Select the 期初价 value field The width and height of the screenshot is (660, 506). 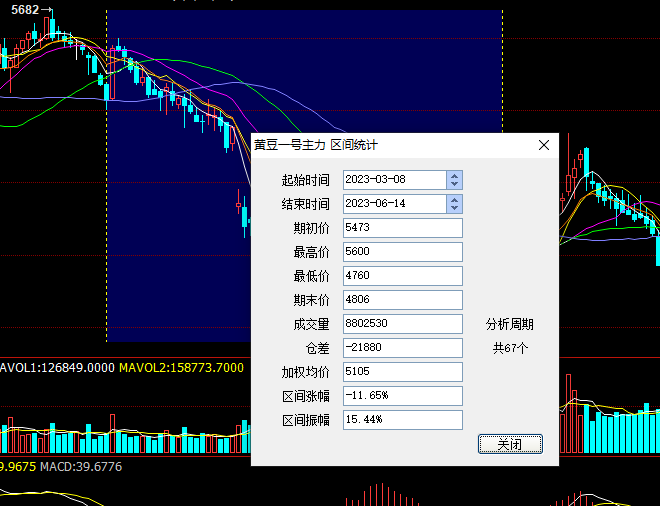click(402, 228)
